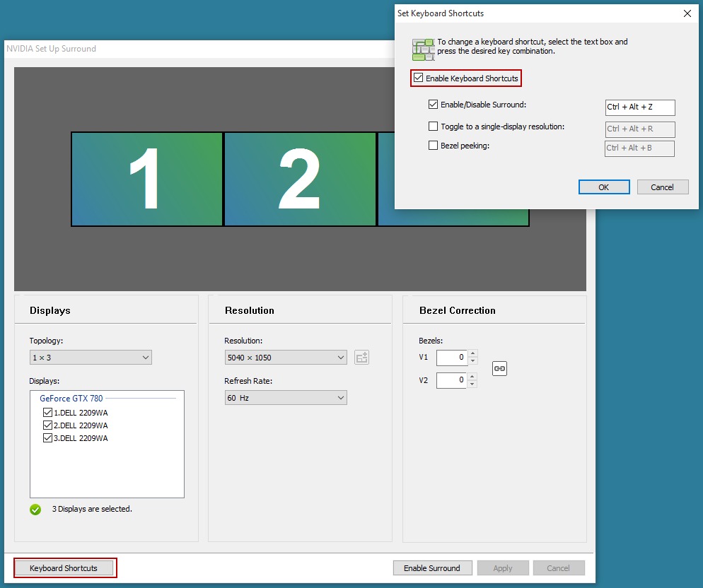The width and height of the screenshot is (703, 588).
Task: Expand the Resolution dropdown list
Action: click(x=286, y=358)
